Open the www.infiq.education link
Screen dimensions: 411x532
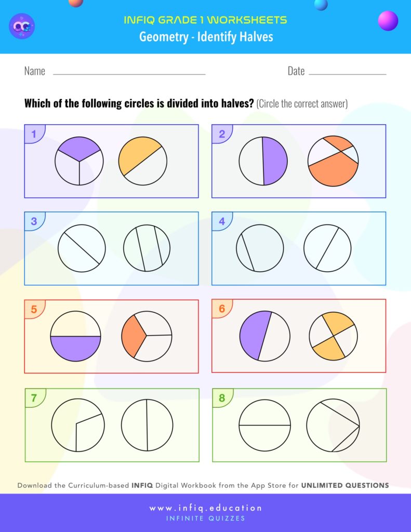205,508
